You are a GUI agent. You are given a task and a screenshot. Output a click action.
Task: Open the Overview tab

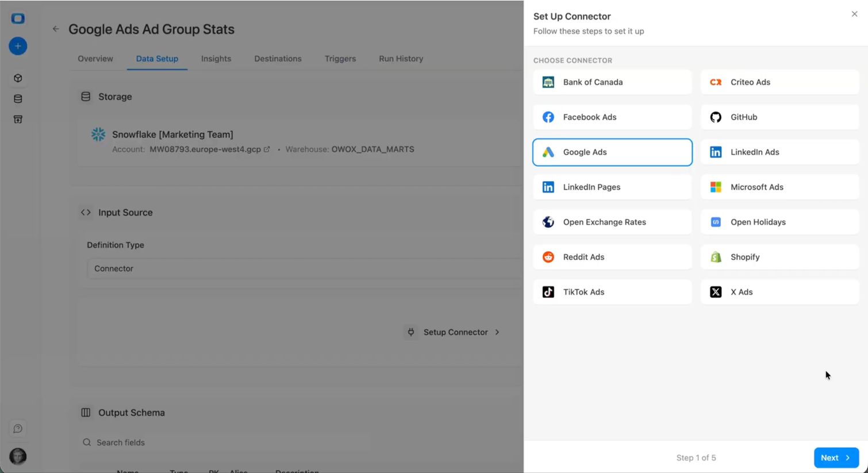coord(95,59)
